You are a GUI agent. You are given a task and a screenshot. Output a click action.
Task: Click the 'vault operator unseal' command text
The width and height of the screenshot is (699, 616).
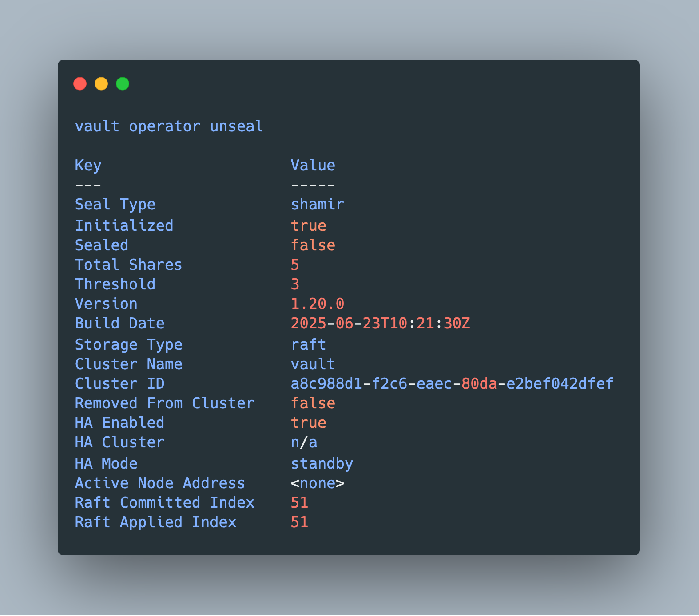click(169, 126)
